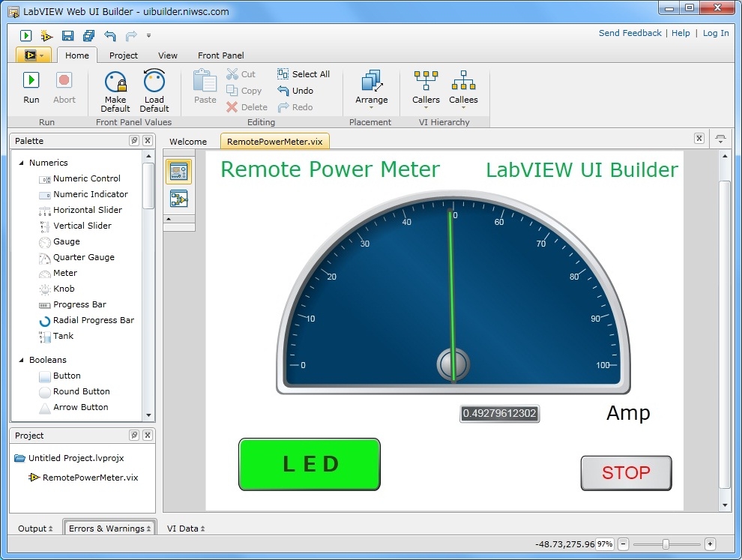The height and width of the screenshot is (560, 742).
Task: Click Delete in Editing group
Action: (247, 107)
